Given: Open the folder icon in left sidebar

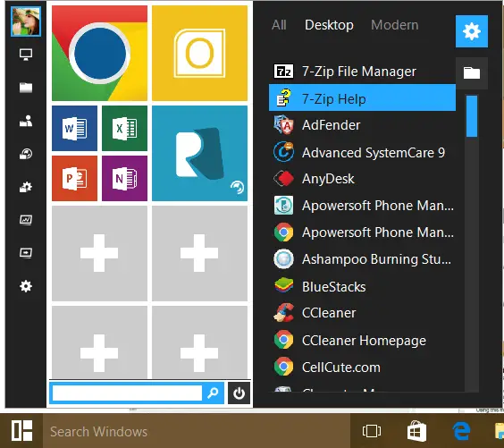Looking at the screenshot, I should pos(26,88).
